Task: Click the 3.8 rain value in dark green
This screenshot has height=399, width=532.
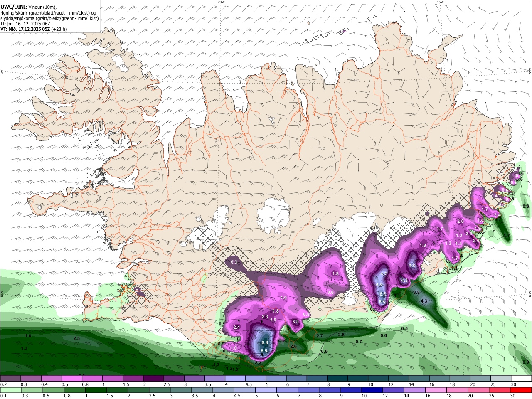Action: pos(416,293)
